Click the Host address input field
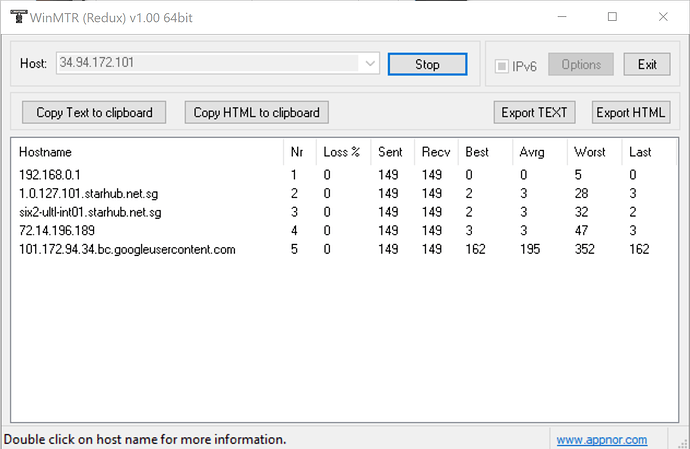Screen dimensions: 690x449 (207, 64)
